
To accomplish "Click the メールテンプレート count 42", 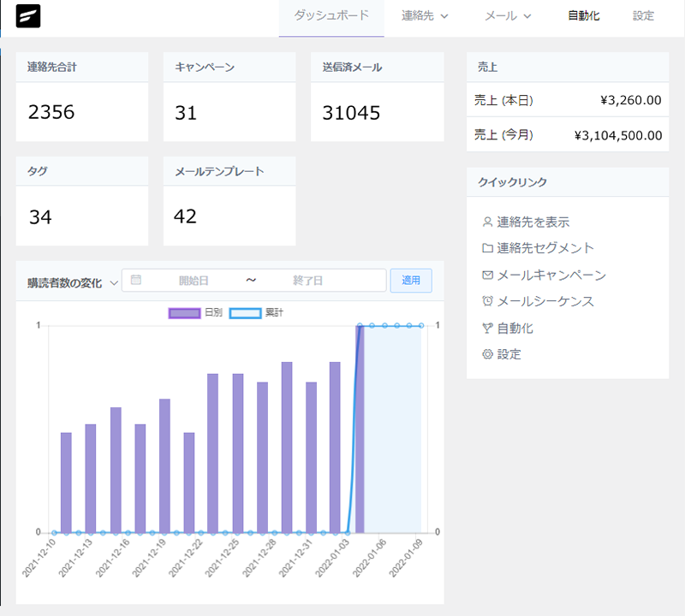I will coord(185,216).
